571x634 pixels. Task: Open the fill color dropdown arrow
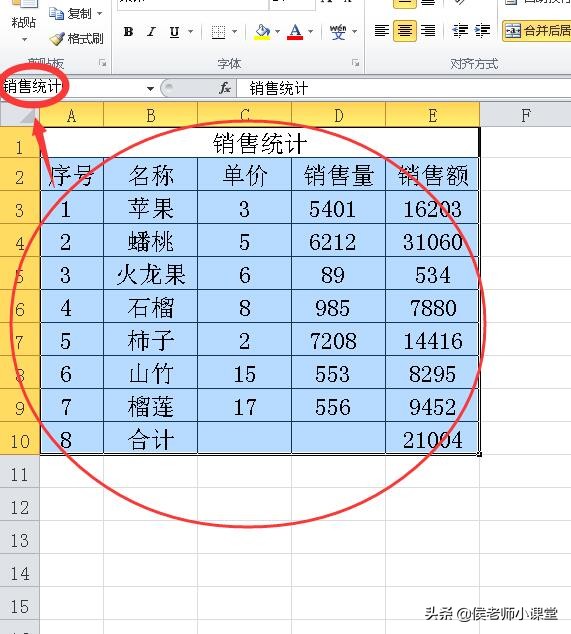pyautogui.click(x=277, y=32)
